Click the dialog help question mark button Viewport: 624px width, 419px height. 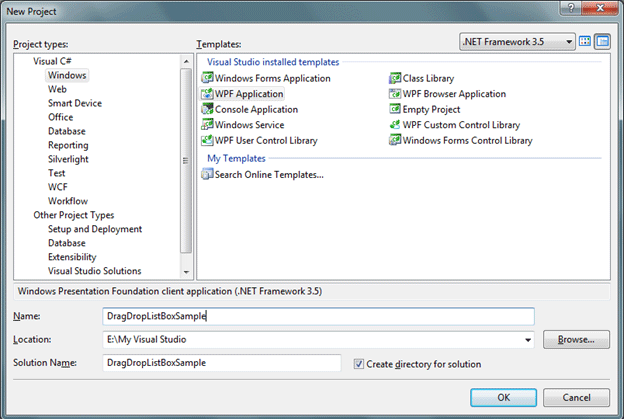tap(571, 8)
